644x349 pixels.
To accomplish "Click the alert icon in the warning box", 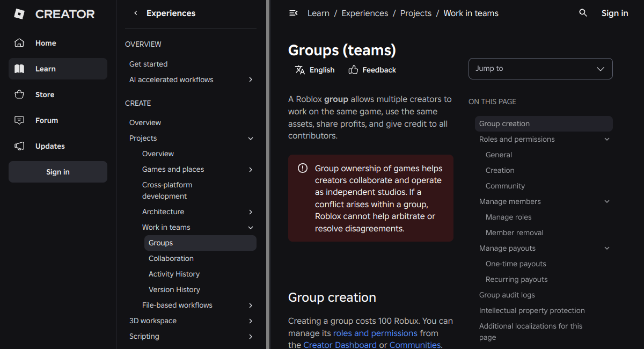I will (x=303, y=168).
